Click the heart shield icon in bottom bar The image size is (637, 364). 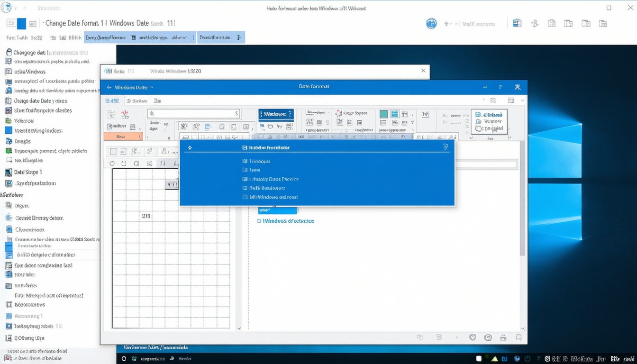pyautogui.click(x=473, y=337)
